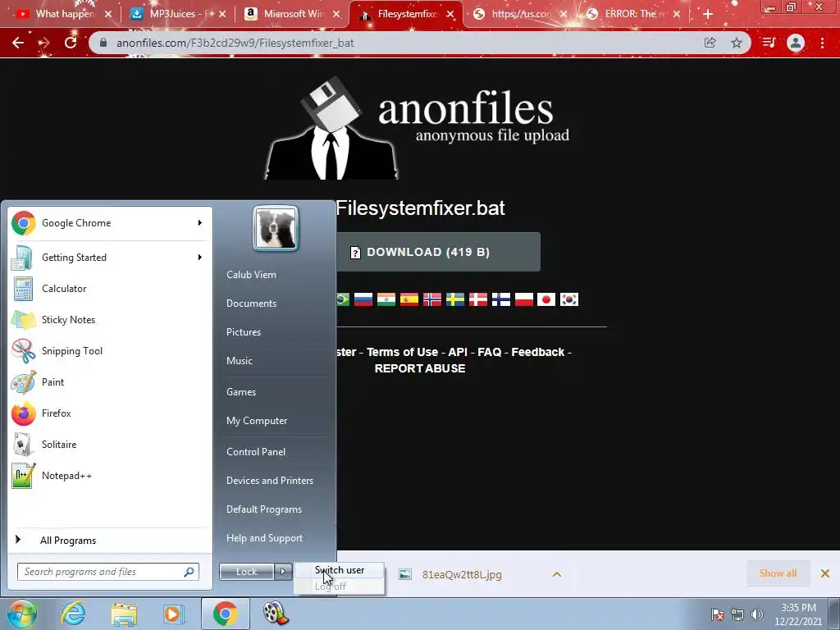Reload the anonfiles page
The image size is (840, 630).
(71, 43)
